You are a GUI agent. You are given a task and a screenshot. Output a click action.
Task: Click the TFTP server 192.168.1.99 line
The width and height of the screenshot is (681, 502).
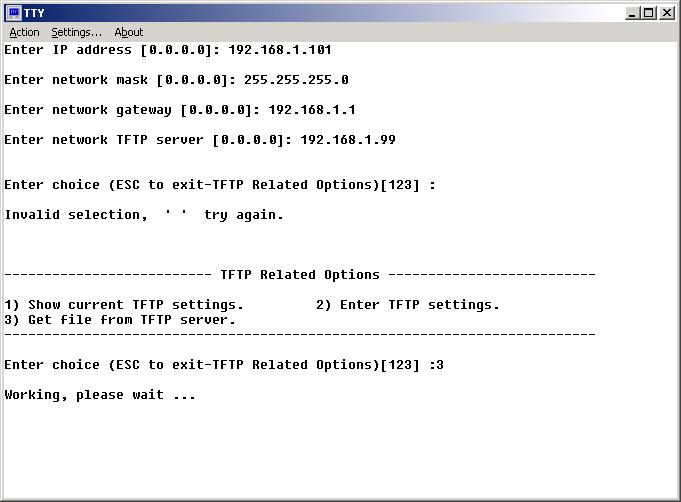point(200,140)
